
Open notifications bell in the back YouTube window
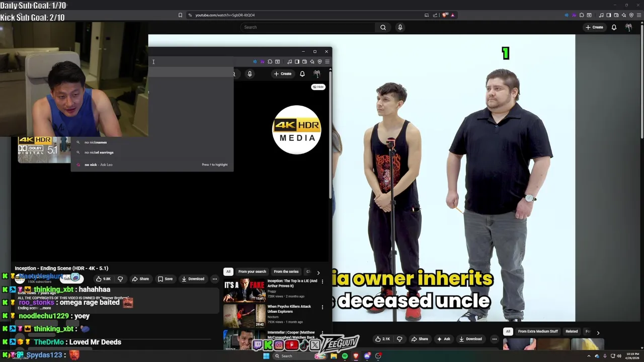tap(614, 27)
